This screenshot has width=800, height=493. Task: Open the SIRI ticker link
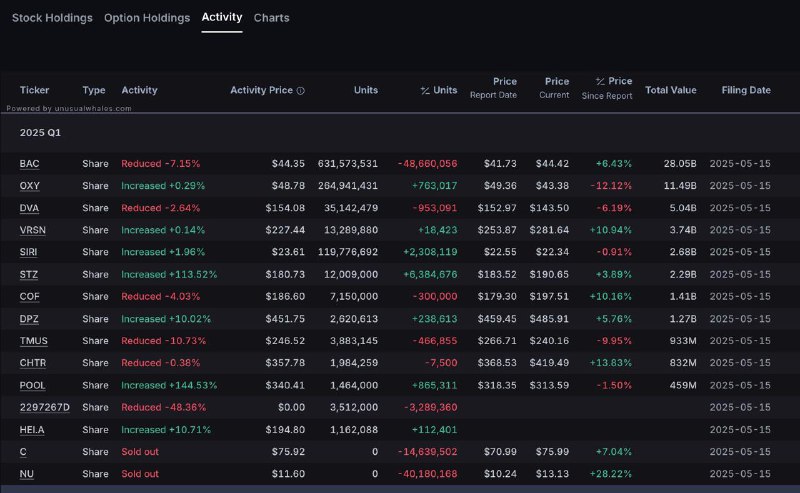click(28, 252)
